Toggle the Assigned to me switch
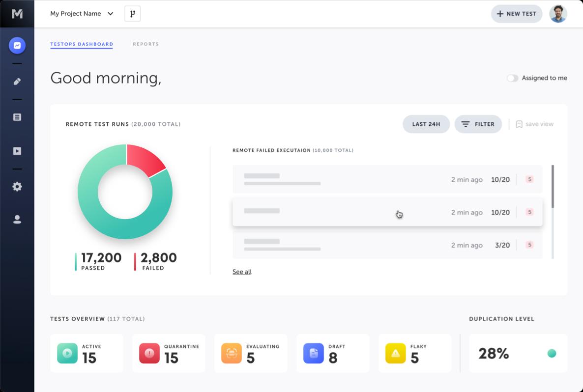This screenshot has height=392, width=583. click(x=513, y=78)
